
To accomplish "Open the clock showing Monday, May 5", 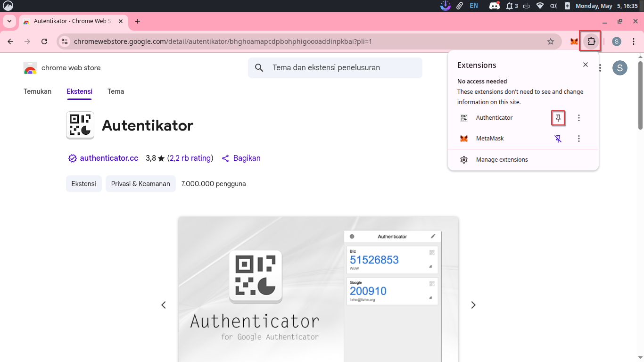I will (606, 6).
